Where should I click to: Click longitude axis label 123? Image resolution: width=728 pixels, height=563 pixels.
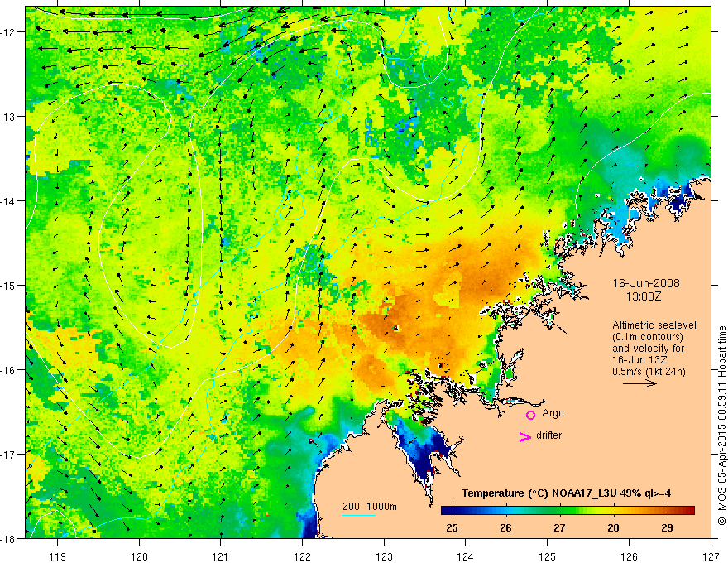pos(384,556)
